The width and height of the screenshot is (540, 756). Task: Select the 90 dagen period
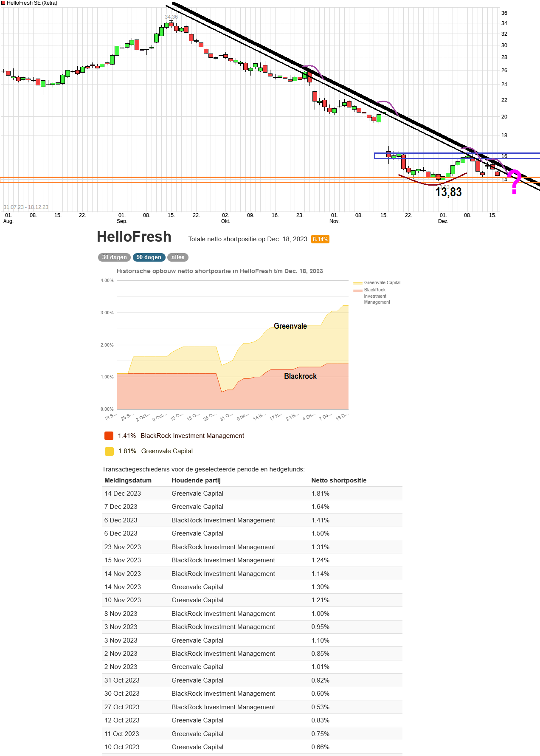click(x=149, y=257)
